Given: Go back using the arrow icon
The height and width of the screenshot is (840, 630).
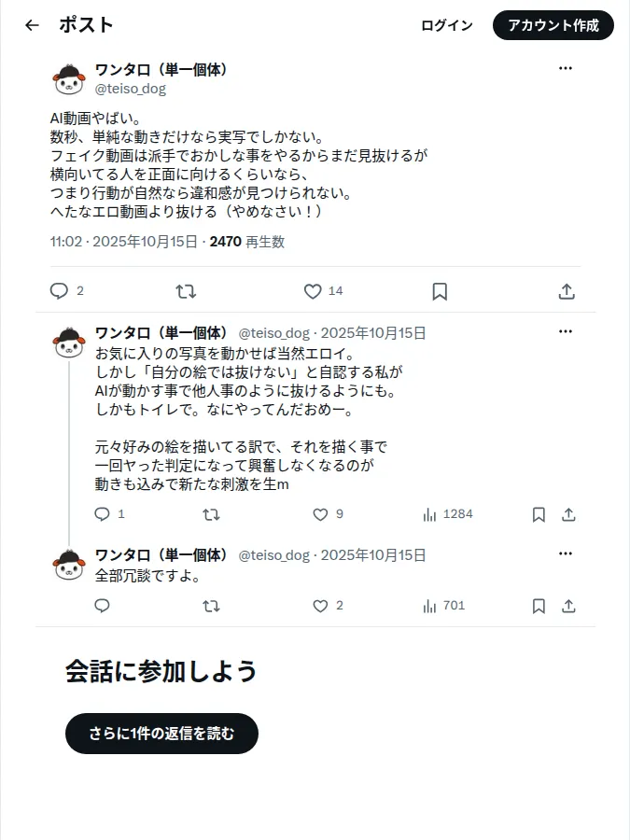Looking at the screenshot, I should click(32, 25).
